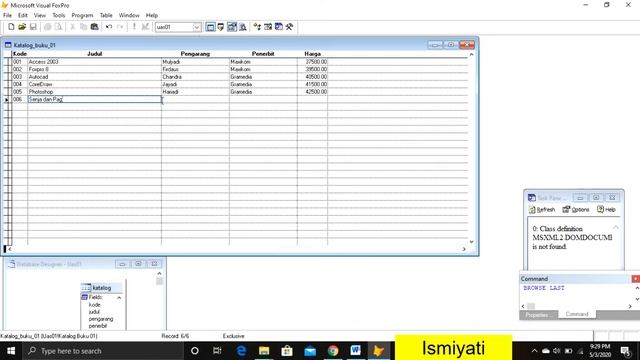Click the Pengarang cell of row 006
The width and height of the screenshot is (640, 360).
pos(195,99)
